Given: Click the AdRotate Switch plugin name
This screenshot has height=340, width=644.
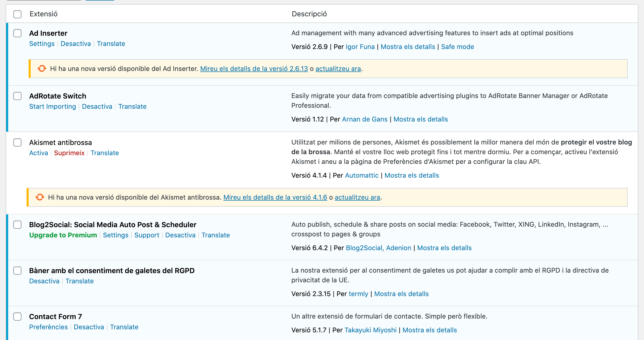Looking at the screenshot, I should coord(58,96).
